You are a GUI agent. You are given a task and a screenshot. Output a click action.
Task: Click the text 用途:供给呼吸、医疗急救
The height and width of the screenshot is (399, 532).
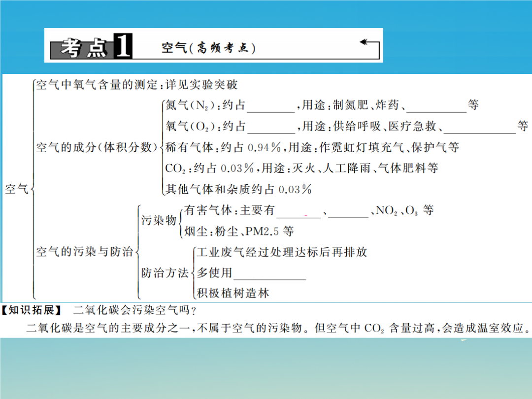[x=369, y=126]
